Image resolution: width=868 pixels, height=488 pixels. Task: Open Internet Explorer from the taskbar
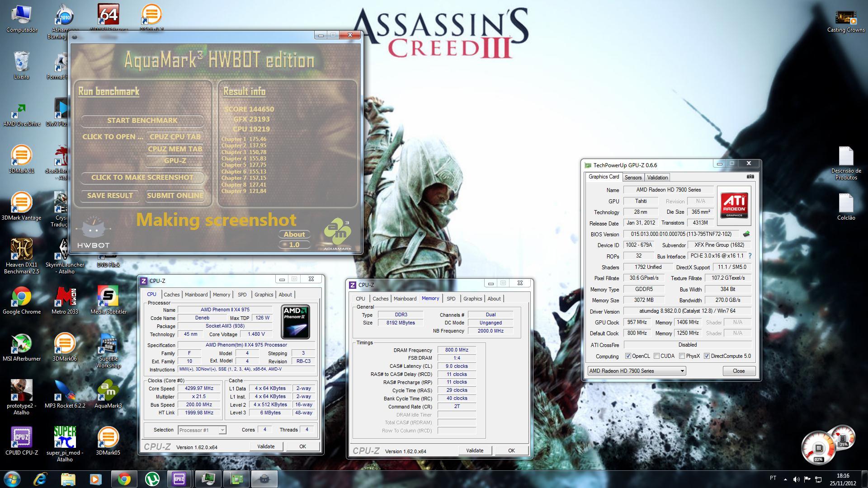tap(40, 479)
